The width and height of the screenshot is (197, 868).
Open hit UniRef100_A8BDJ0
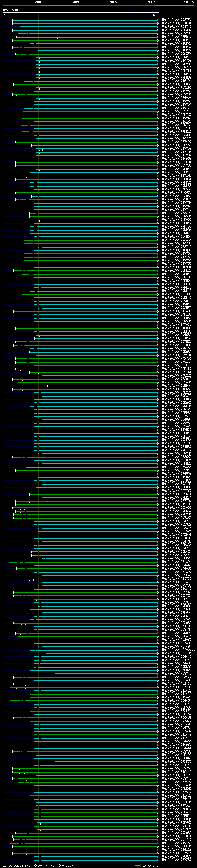[x=177, y=37]
